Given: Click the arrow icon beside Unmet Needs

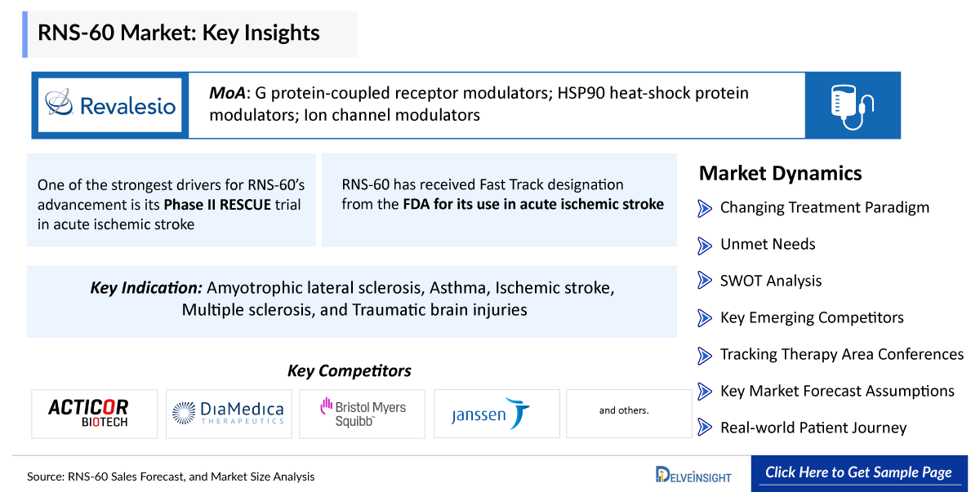Looking at the screenshot, I should point(705,245).
